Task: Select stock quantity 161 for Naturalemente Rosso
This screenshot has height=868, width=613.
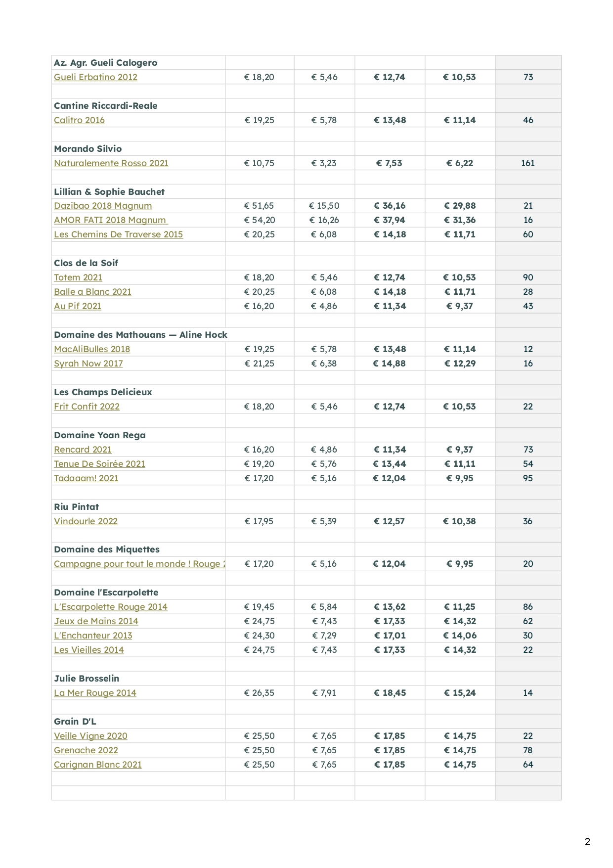Action: (528, 163)
